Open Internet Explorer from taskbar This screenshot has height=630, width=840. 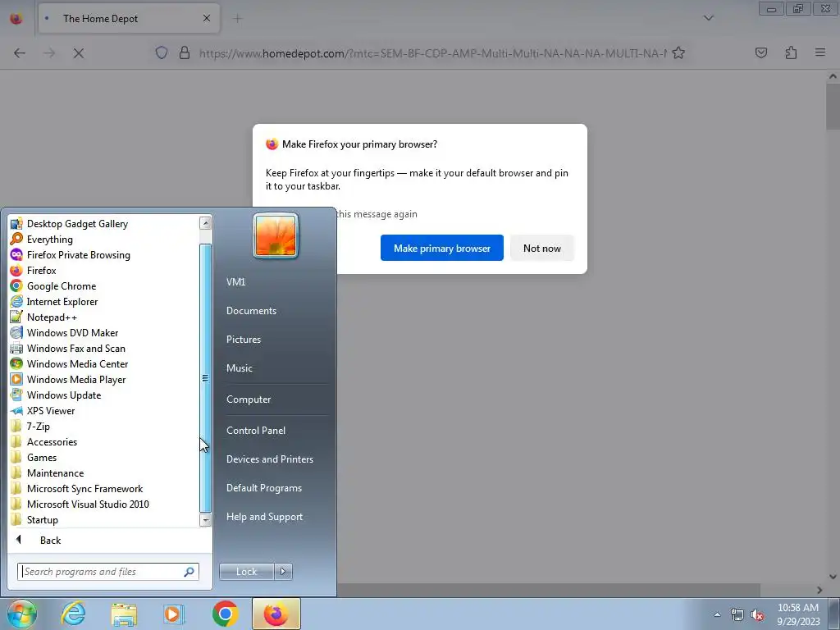tap(73, 614)
